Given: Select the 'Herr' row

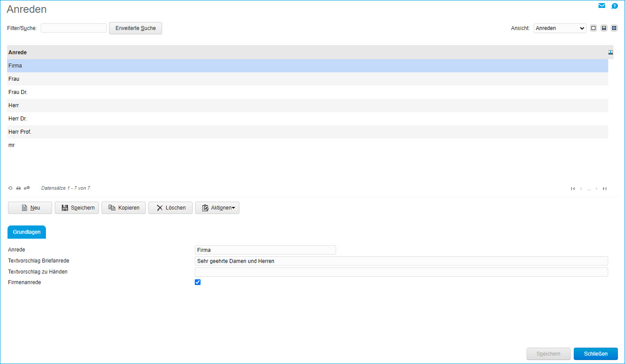Looking at the screenshot, I should point(307,105).
